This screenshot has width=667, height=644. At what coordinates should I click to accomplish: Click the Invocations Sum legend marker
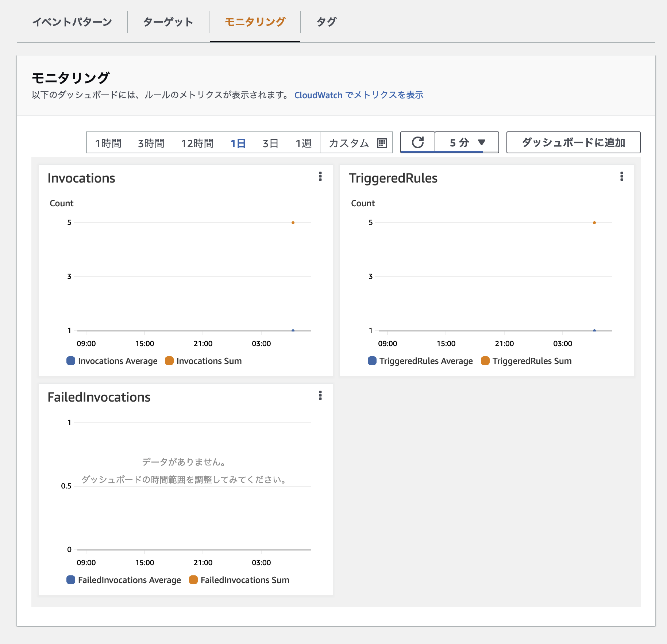coord(169,361)
